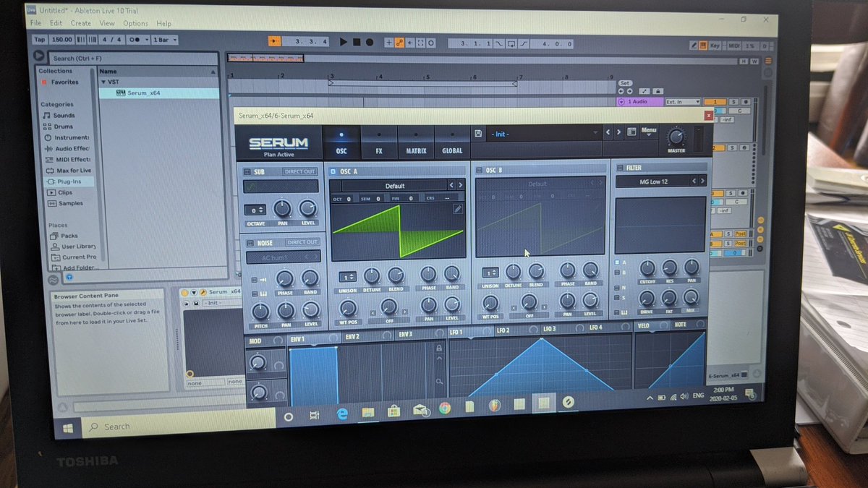The image size is (868, 488).
Task: Open the File menu
Action: coord(35,23)
